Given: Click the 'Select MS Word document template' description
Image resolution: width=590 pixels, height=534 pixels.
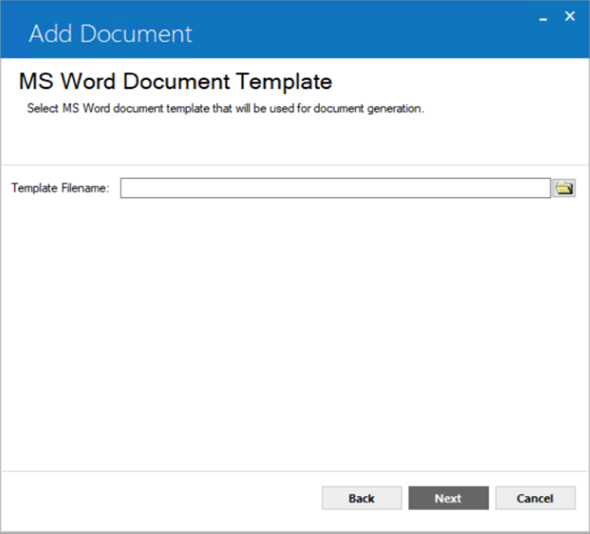Looking at the screenshot, I should (x=225, y=108).
